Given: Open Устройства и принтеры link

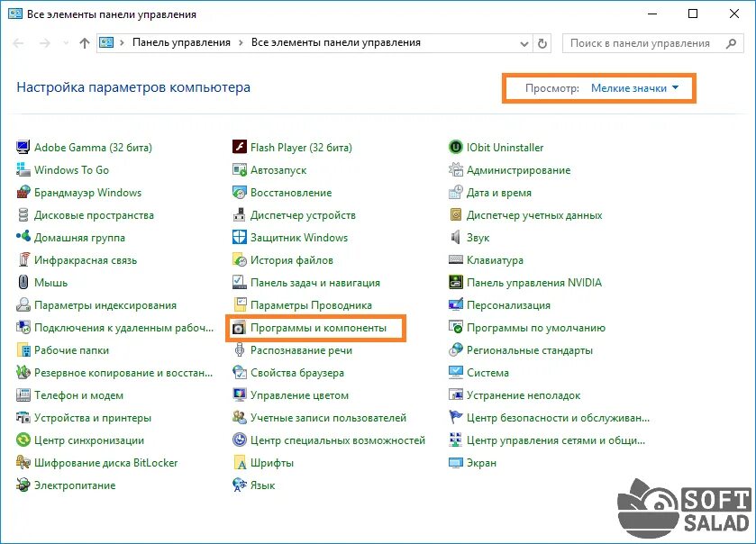Looking at the screenshot, I should [x=93, y=418].
